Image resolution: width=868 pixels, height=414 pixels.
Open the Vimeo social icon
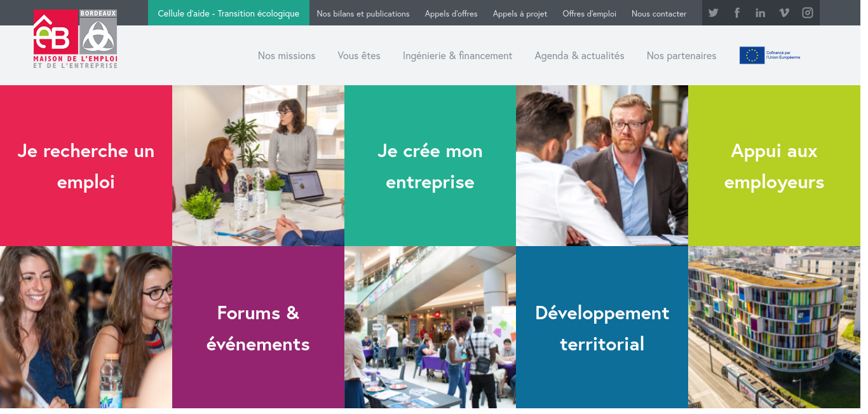(x=784, y=13)
